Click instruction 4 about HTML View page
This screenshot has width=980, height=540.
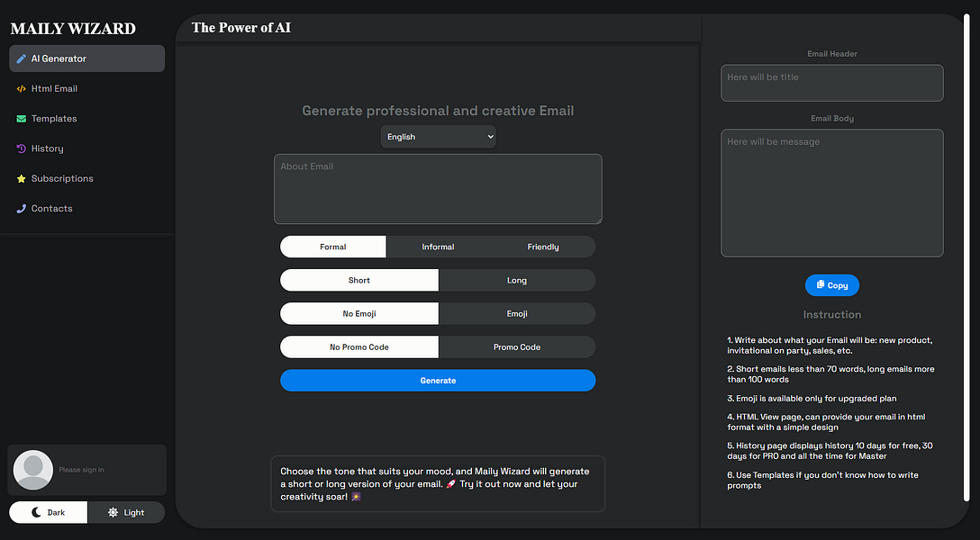826,422
